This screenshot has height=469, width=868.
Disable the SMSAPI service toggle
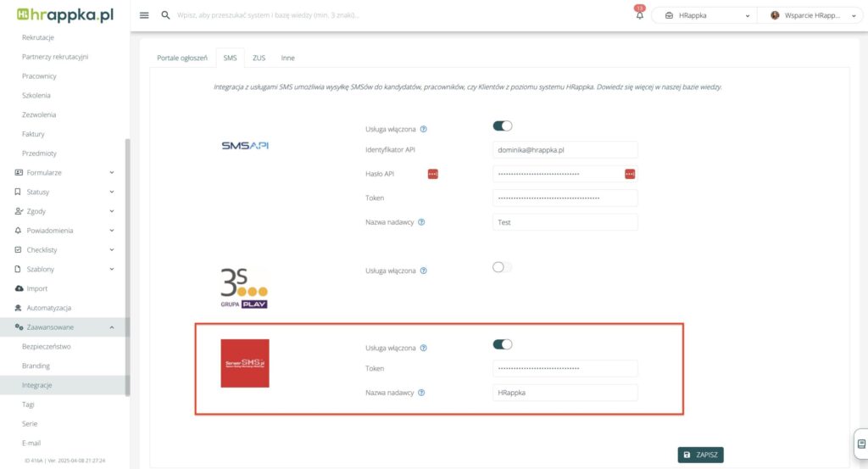tap(503, 126)
